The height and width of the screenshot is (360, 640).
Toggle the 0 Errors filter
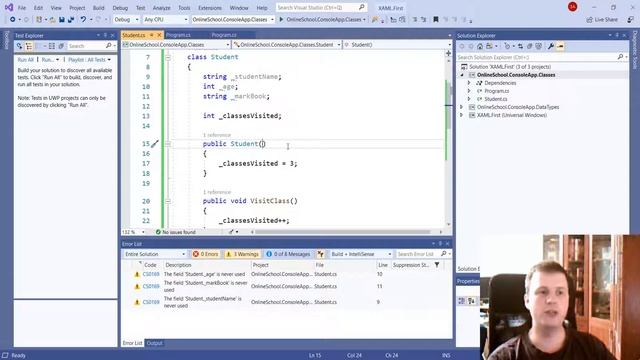(205, 254)
